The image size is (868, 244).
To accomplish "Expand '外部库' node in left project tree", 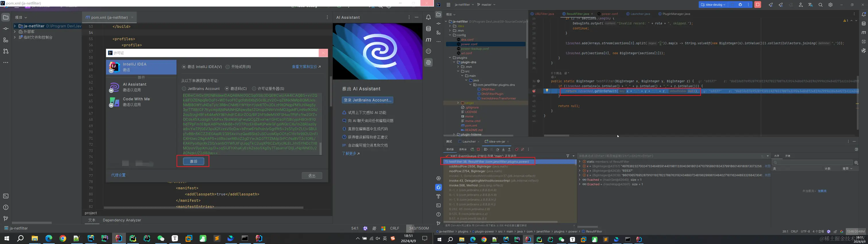I will coord(15,32).
